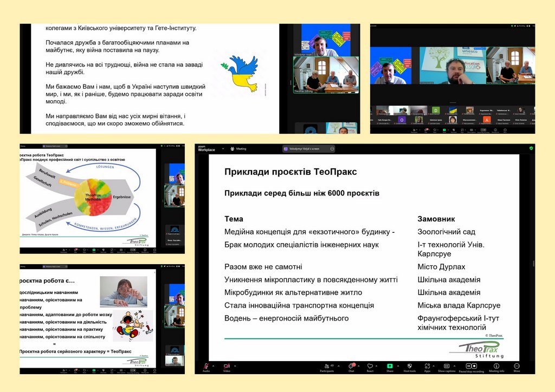Click the slide scrollbar in large Zoom window
The height and width of the screenshot is (392, 555).
[533, 263]
